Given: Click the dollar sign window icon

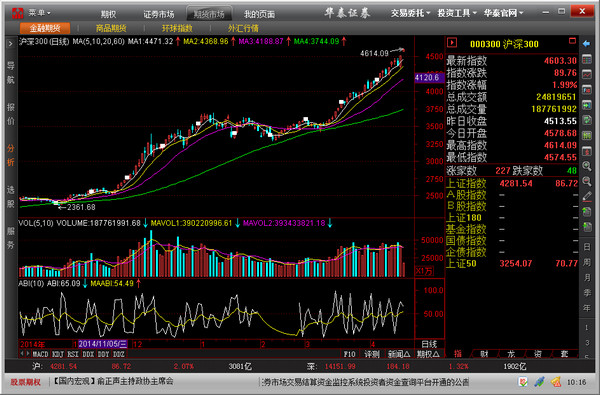Looking at the screenshot, I should tap(587, 151).
